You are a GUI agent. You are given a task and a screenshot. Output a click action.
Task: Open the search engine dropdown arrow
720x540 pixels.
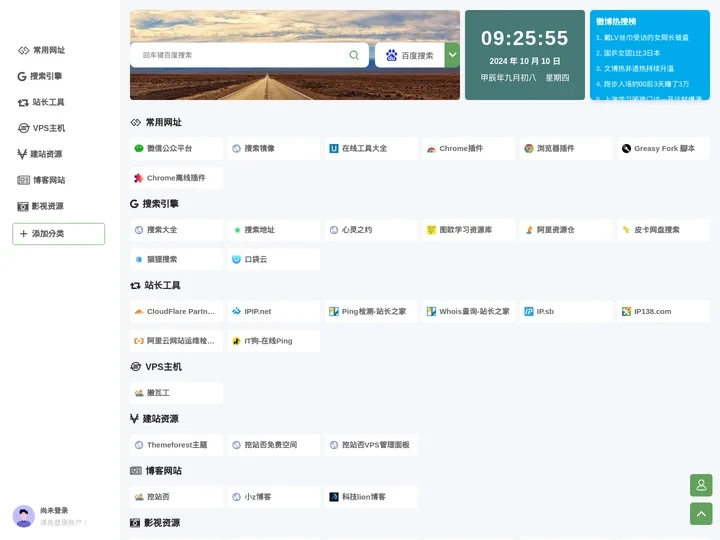click(452, 55)
